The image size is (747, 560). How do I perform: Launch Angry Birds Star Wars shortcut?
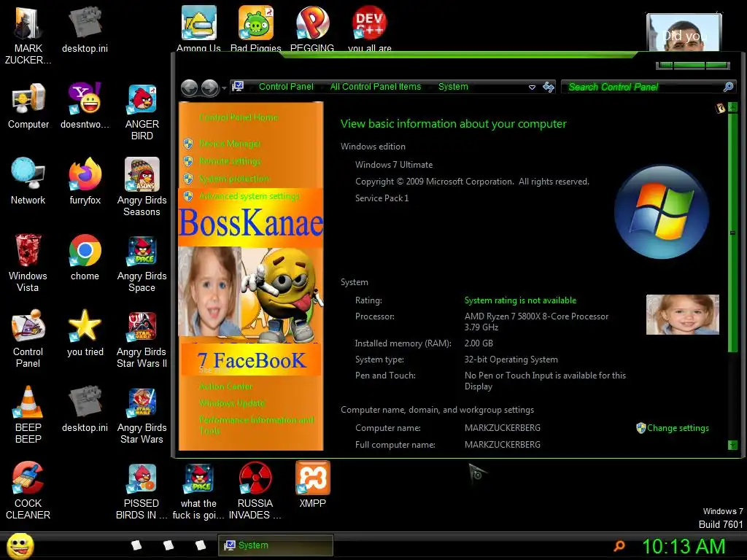point(142,414)
